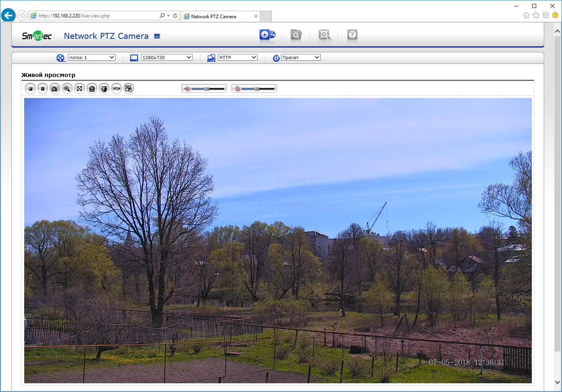Click the Network PTZ Camera title
562x392 pixels.
[106, 36]
